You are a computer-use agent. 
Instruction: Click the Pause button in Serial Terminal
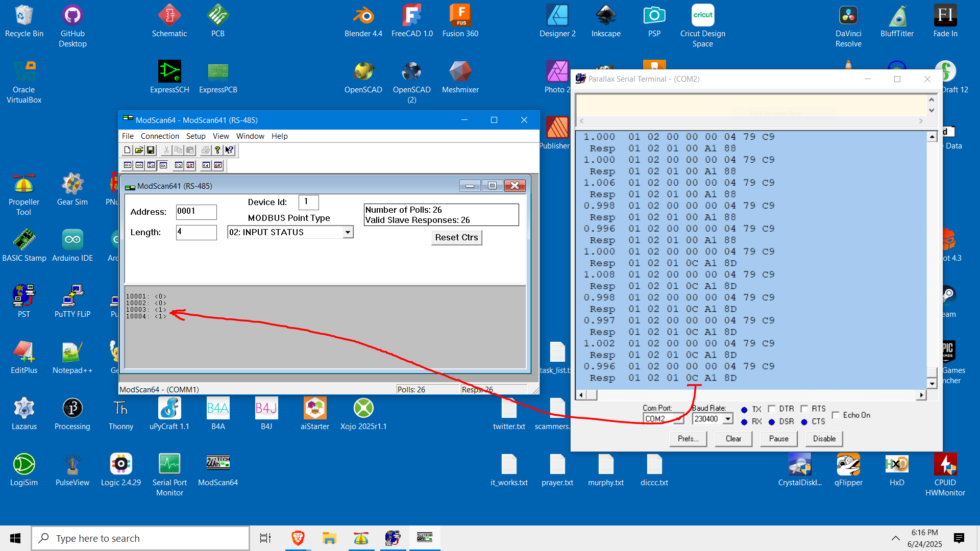(778, 439)
